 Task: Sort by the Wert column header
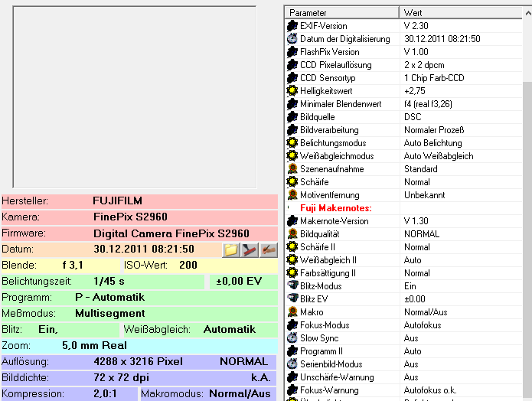(x=461, y=13)
